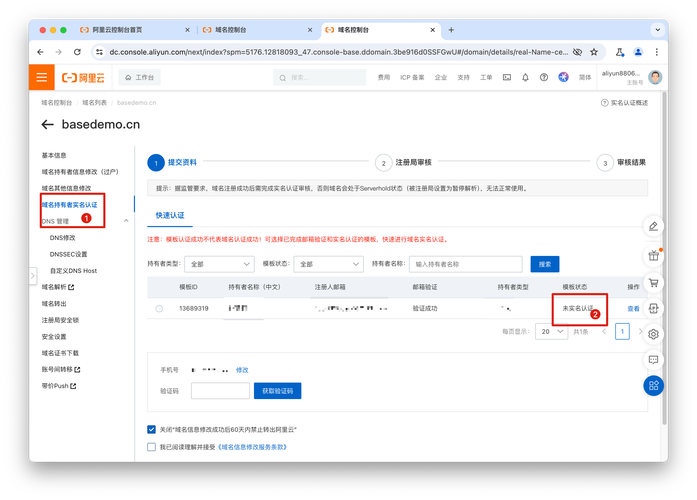Viewport: 697px width, 500px height.
Task: Open the blue apps grid button
Action: [653, 385]
